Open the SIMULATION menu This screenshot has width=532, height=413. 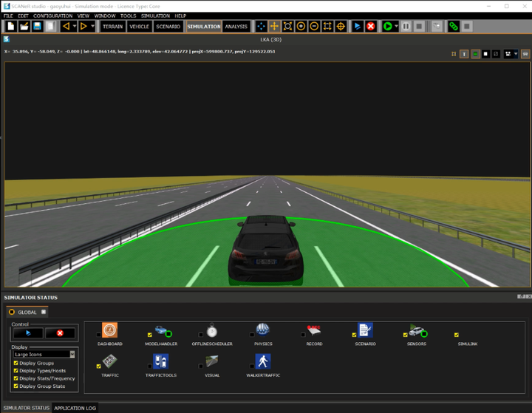155,16
